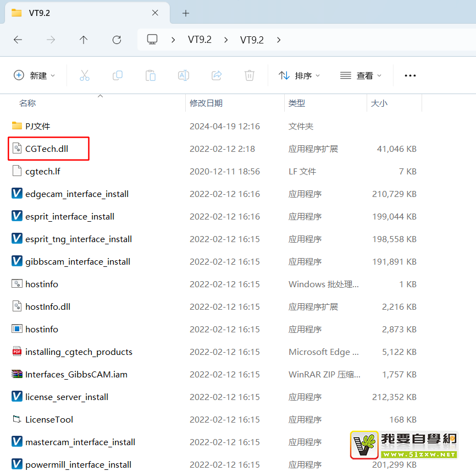
Task: Open the 新建 dropdown menu
Action: tap(34, 75)
